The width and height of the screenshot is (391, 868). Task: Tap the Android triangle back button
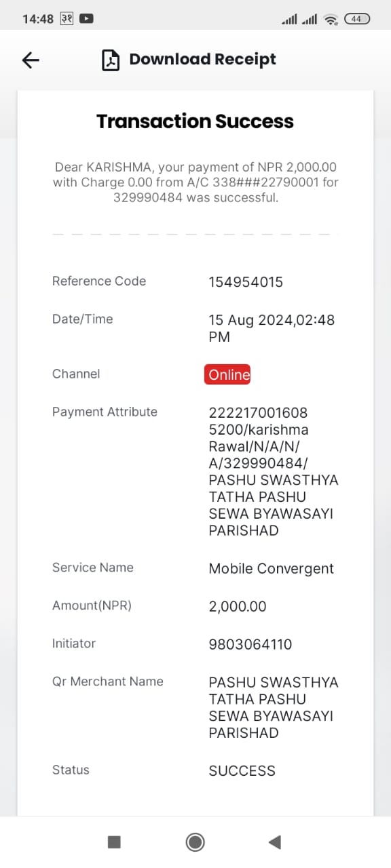point(275,842)
